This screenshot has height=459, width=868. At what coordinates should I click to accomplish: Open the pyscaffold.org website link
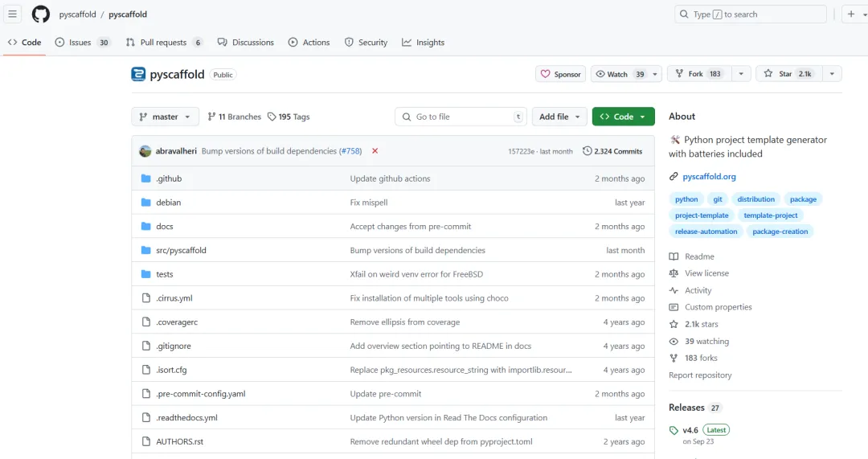(709, 177)
